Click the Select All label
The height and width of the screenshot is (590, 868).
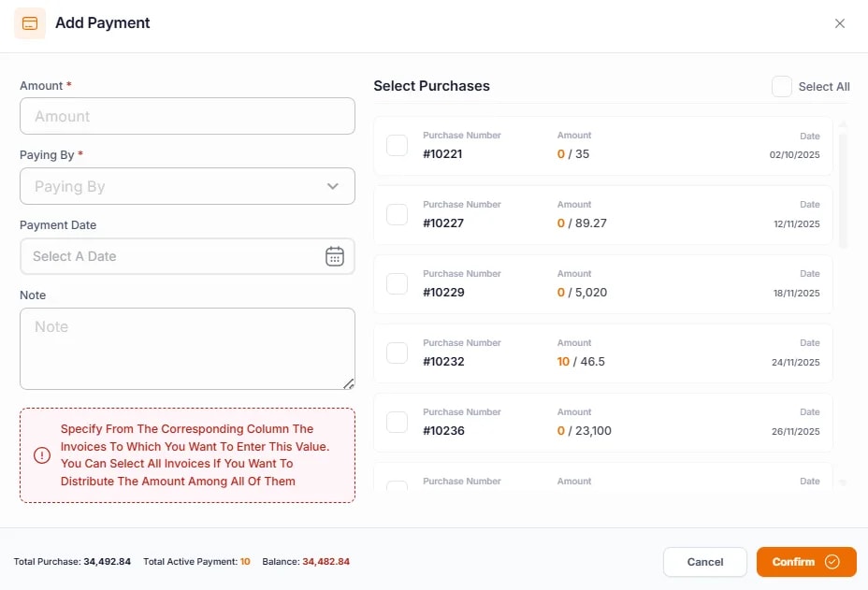824,87
